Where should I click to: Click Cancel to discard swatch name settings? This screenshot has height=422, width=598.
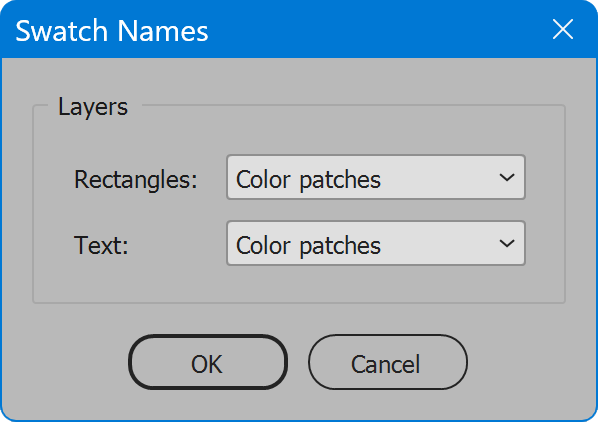[387, 362]
